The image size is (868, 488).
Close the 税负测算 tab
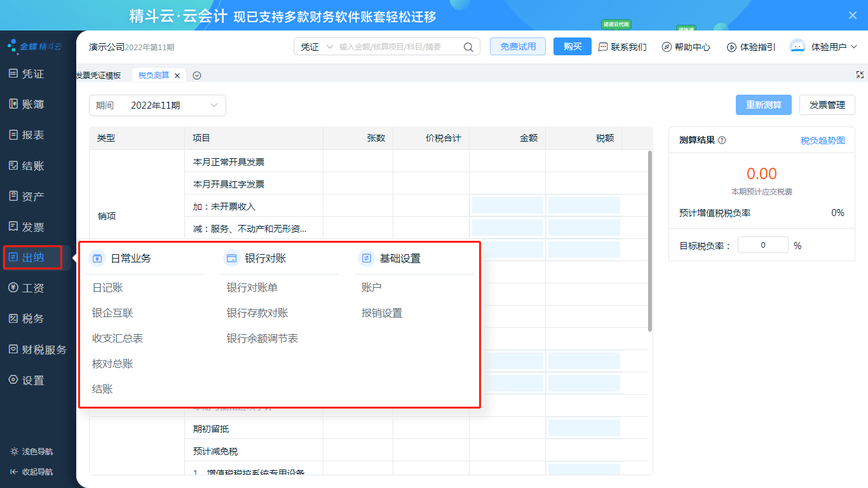point(177,76)
